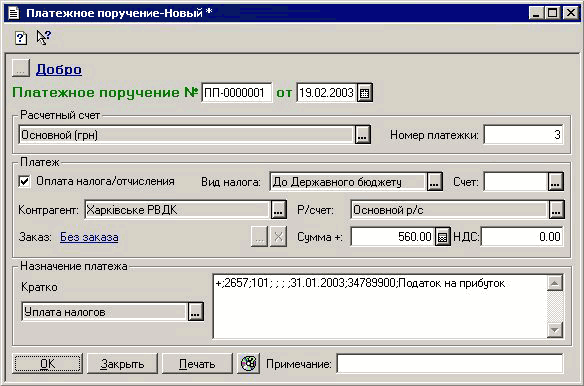
Task: Click the round icon next to Печать
Action: [248, 363]
